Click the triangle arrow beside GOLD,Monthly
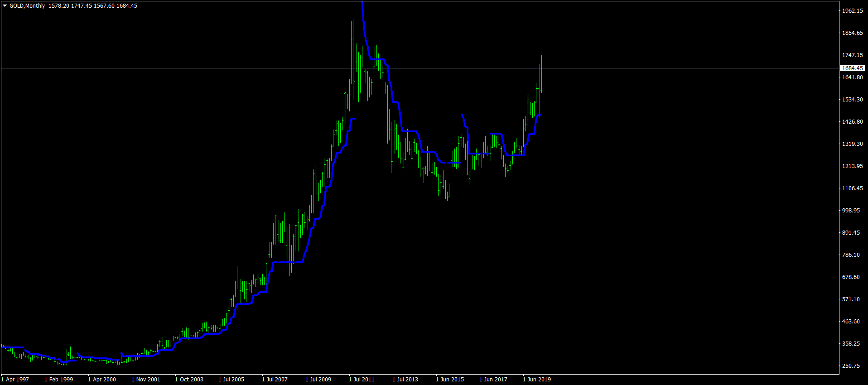Image resolution: width=868 pixels, height=385 pixels. click(5, 6)
